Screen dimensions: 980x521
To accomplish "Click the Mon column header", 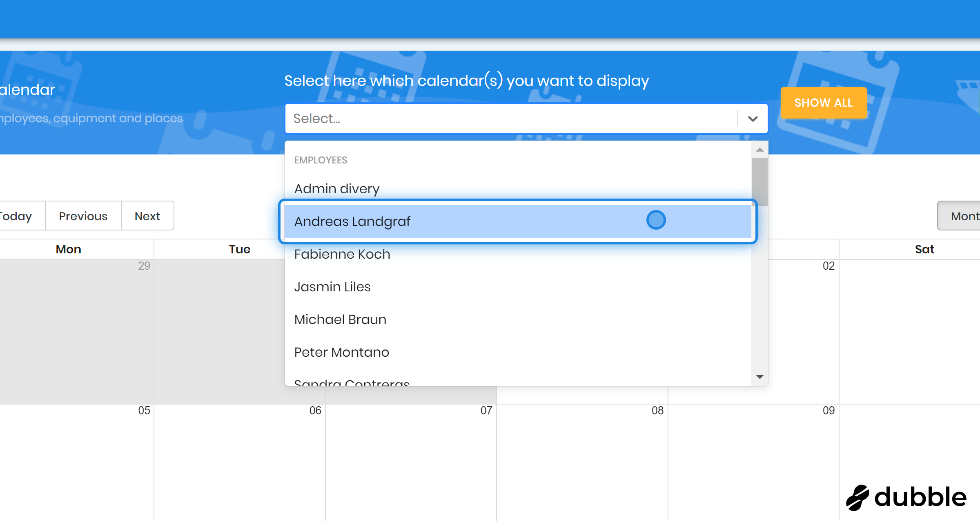I will point(69,249).
